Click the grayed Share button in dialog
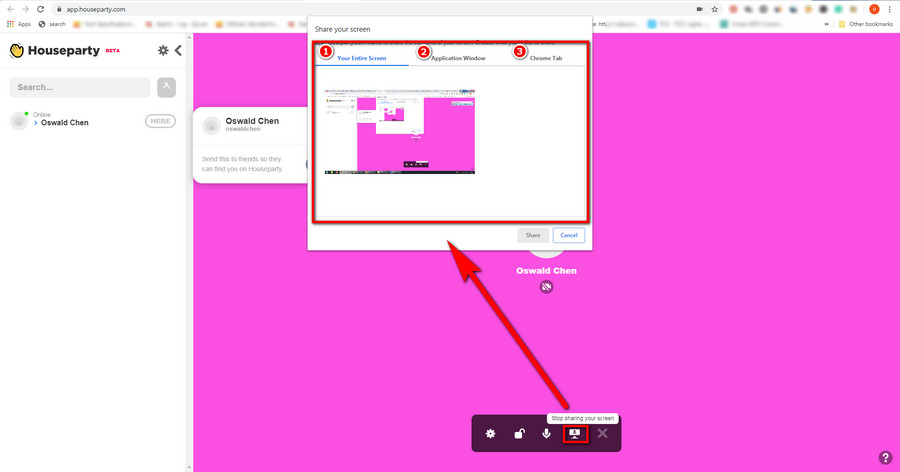 pos(533,235)
